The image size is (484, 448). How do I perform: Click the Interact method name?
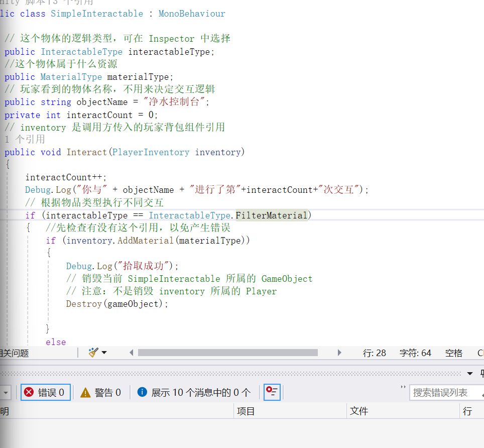[87, 152]
